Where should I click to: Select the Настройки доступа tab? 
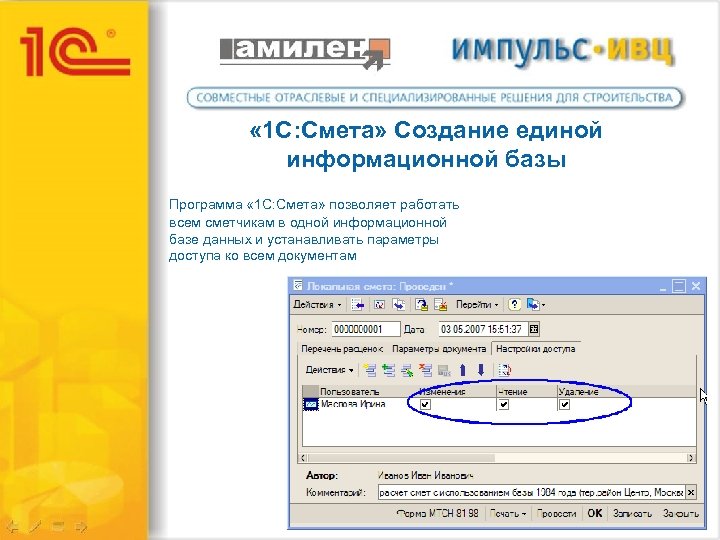pos(535,349)
